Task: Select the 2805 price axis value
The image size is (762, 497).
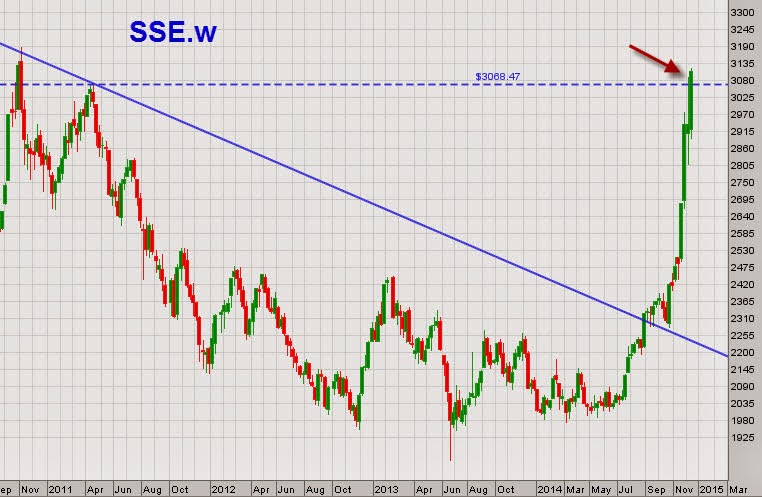Action: pyautogui.click(x=743, y=166)
